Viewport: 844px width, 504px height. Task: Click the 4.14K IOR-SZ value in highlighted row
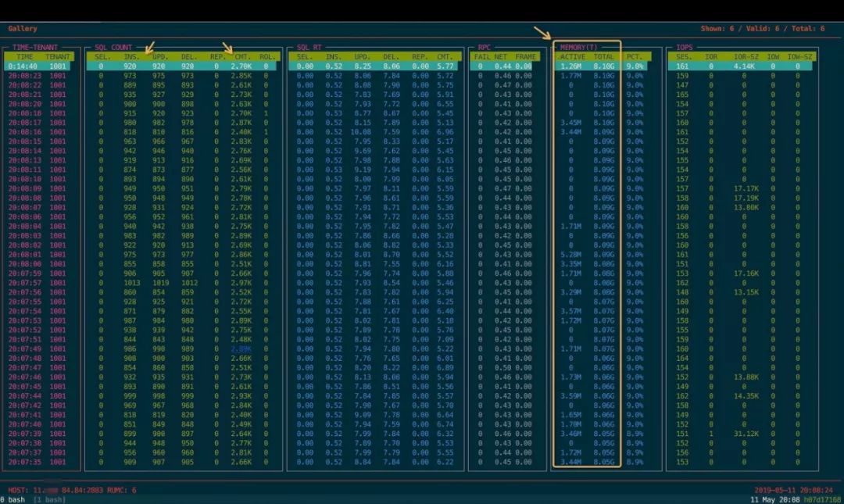(x=744, y=66)
